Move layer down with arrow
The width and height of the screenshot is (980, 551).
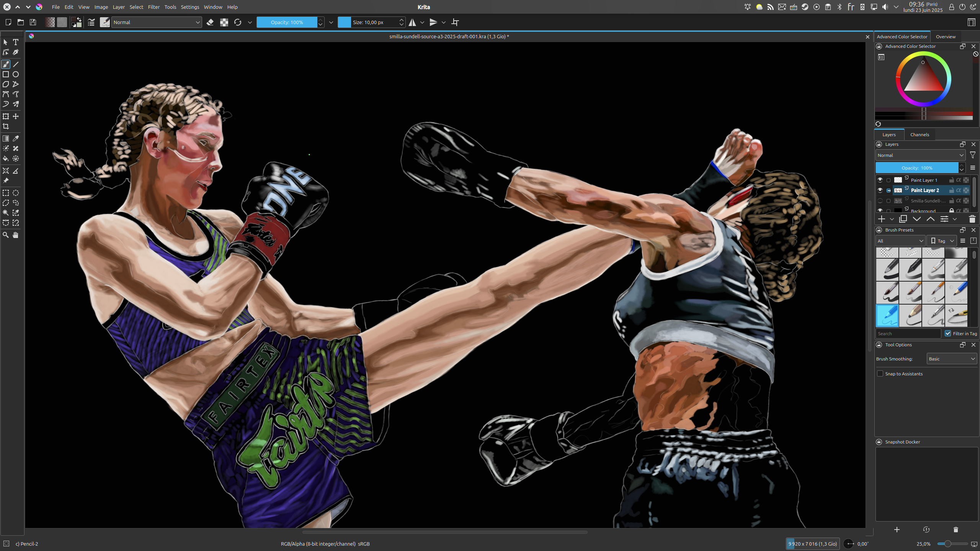917,219
